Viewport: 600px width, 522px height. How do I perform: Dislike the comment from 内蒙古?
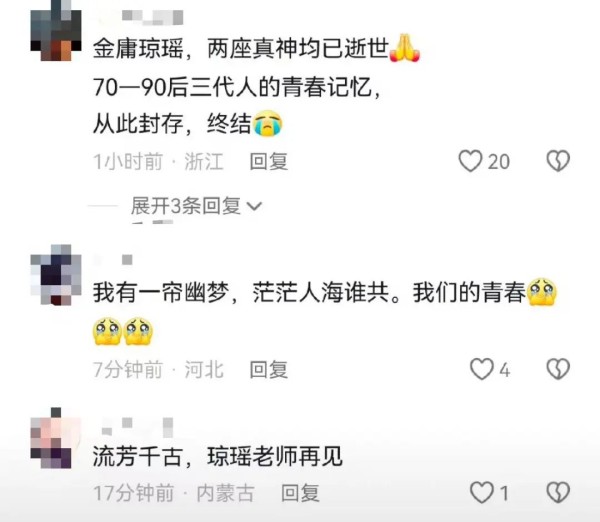[558, 492]
